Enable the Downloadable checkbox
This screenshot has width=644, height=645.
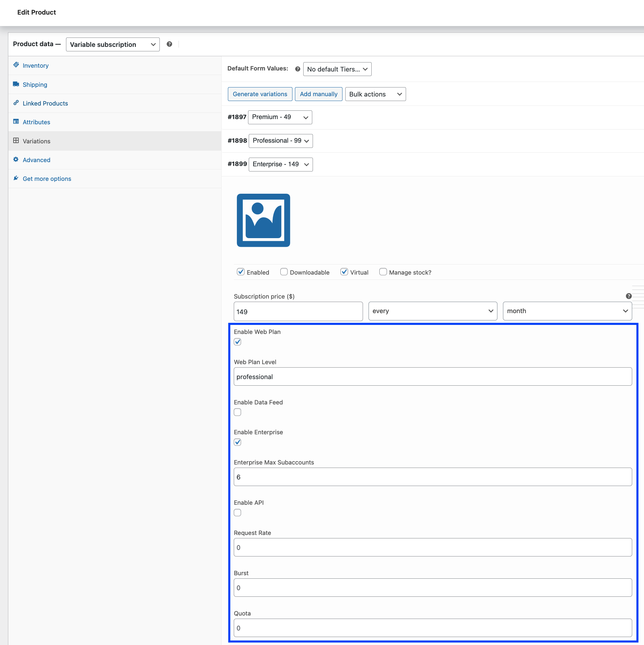tap(284, 272)
